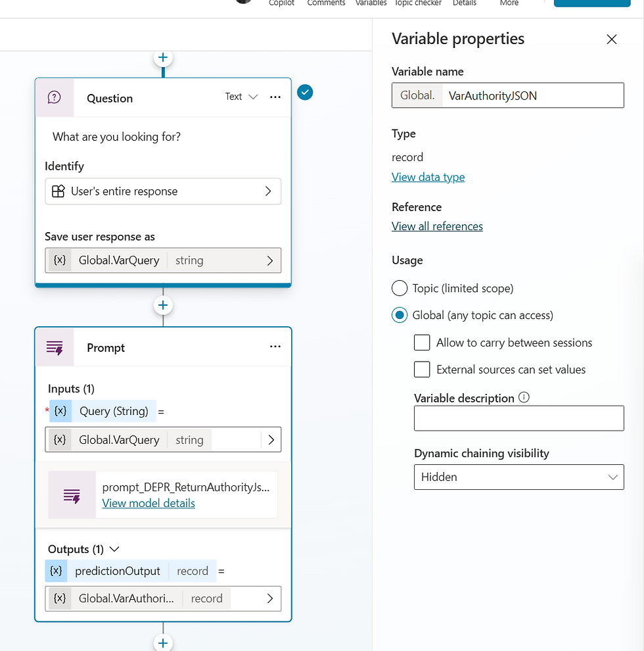Open the Dynamic chaining visibility dropdown
This screenshot has width=644, height=651.
(x=518, y=477)
